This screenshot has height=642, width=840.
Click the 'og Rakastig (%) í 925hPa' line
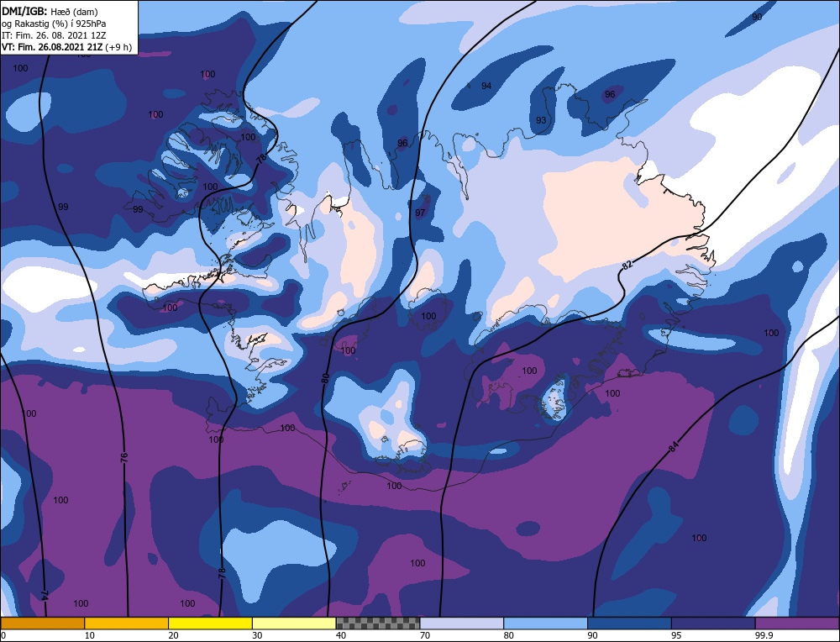pyautogui.click(x=54, y=24)
